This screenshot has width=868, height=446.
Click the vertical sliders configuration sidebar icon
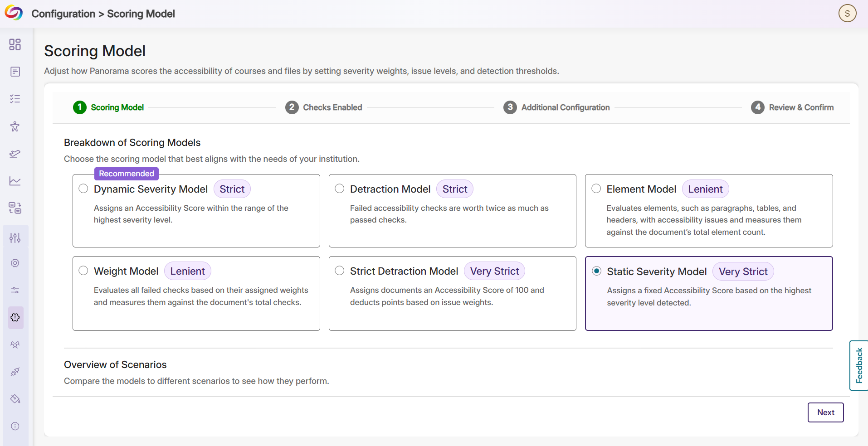[15, 238]
